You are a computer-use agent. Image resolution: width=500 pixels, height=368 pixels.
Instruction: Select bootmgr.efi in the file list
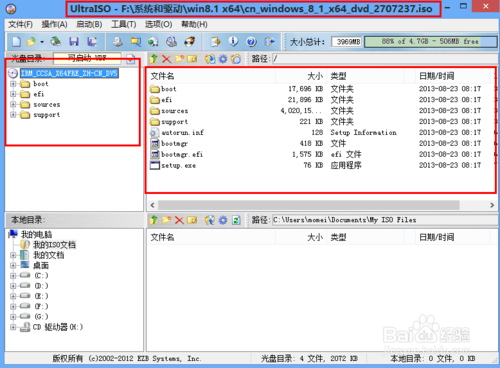coord(182,154)
